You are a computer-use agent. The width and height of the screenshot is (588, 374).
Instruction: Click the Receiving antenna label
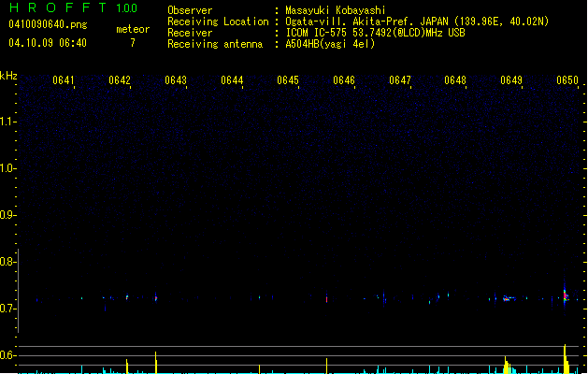215,44
